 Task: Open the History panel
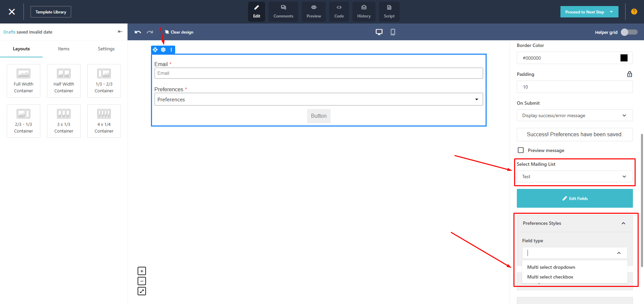pos(364,12)
